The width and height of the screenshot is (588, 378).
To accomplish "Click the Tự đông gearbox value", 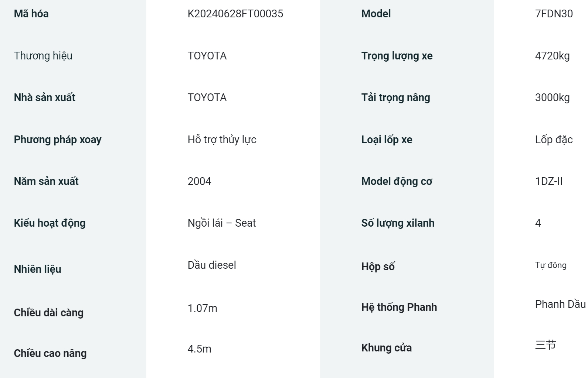I will coord(551,265).
